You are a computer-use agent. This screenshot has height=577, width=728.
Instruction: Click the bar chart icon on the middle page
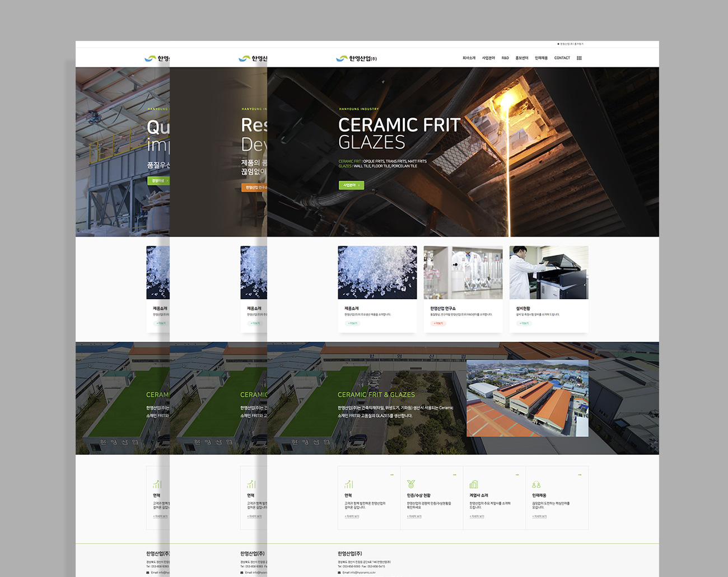click(x=251, y=484)
